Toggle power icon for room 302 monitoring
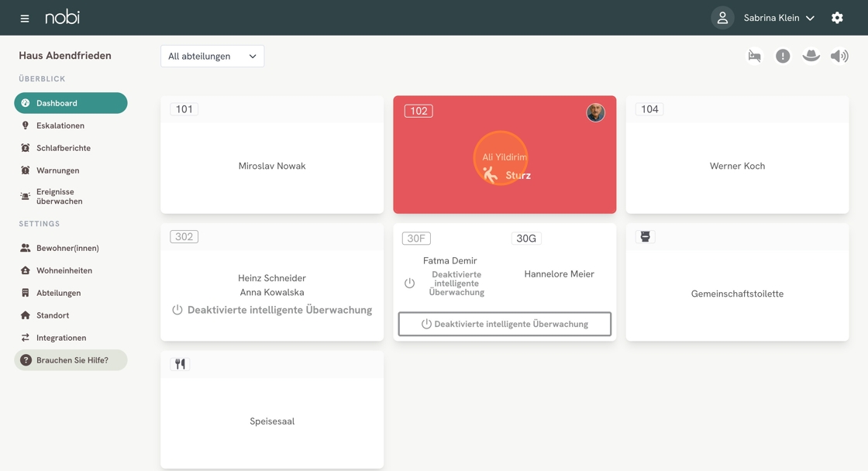Image resolution: width=868 pixels, height=471 pixels. click(x=177, y=310)
